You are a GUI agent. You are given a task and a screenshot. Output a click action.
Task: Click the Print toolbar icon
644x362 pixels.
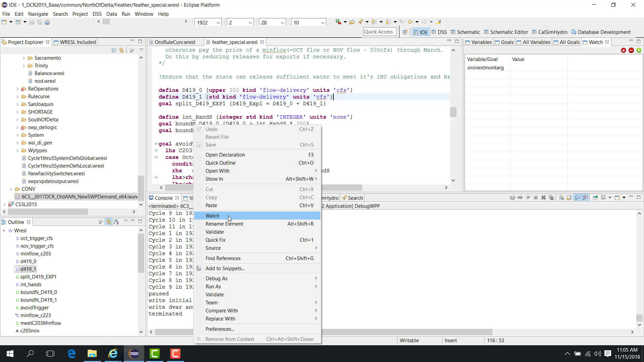tap(47, 22)
